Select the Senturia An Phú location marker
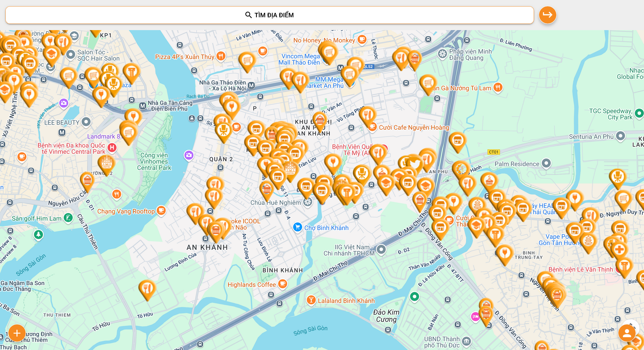 (620, 136)
